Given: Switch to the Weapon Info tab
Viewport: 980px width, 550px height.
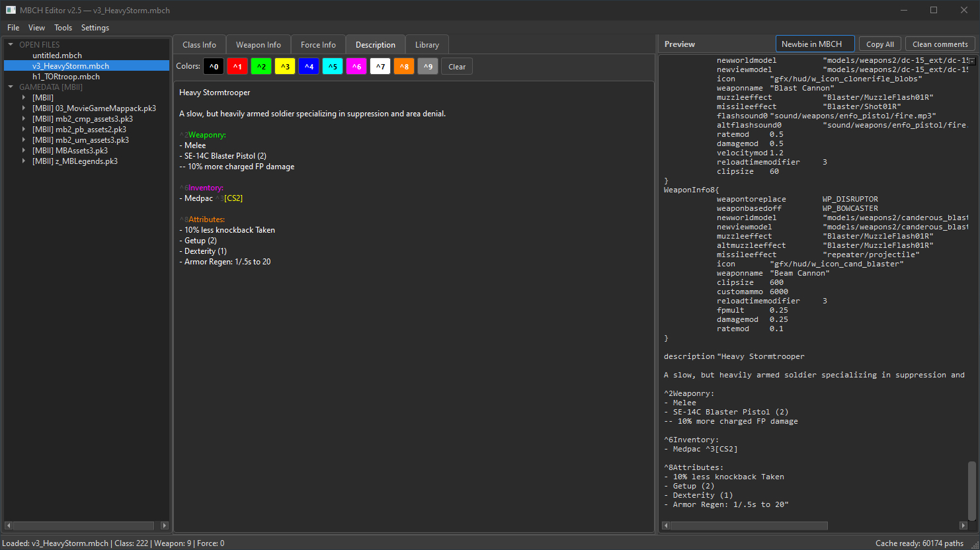Looking at the screenshot, I should [x=259, y=45].
